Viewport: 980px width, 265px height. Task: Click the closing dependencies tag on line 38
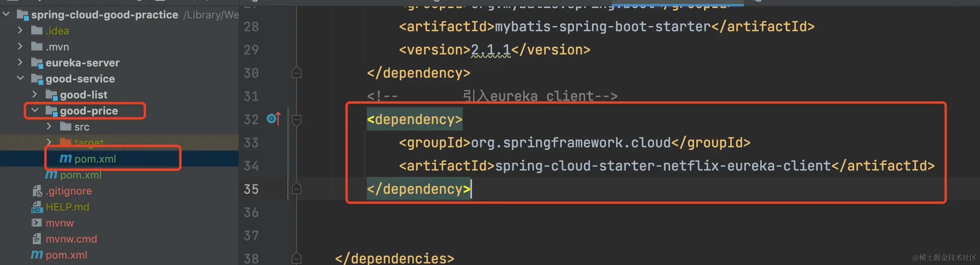coord(394,258)
